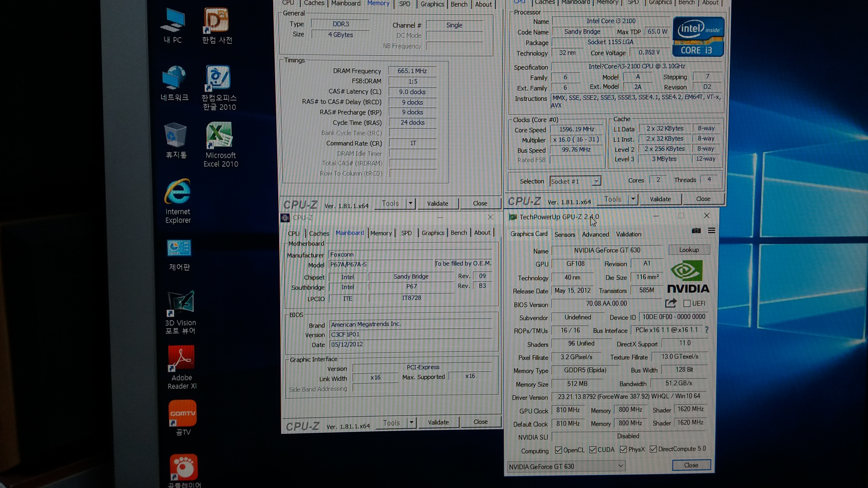Click the Bus Interface question mark
Image resolution: width=868 pixels, height=488 pixels.
pyautogui.click(x=707, y=330)
